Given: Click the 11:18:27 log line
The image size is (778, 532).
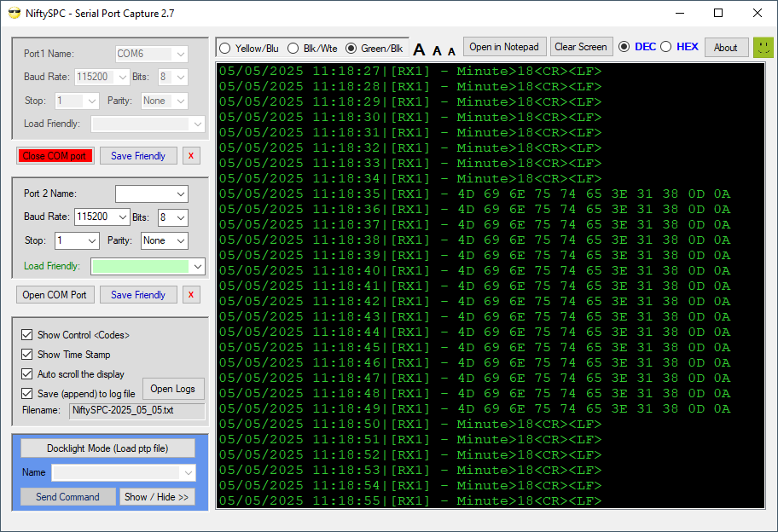Looking at the screenshot, I should (x=410, y=71).
